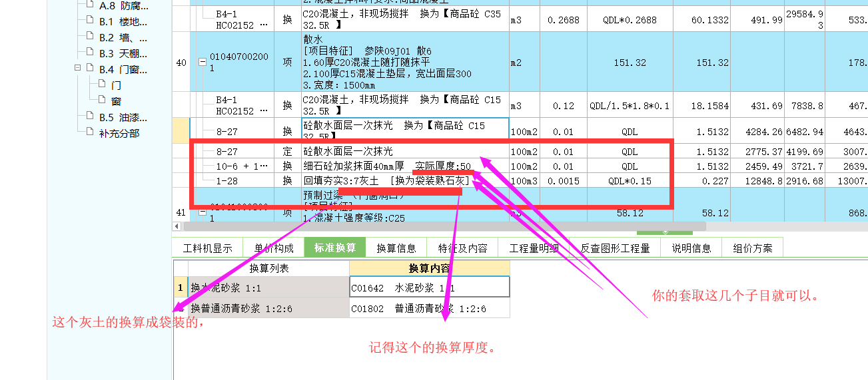Click the row number 1 header in conversion list
Screen dimensions: 868x380
[x=181, y=287]
